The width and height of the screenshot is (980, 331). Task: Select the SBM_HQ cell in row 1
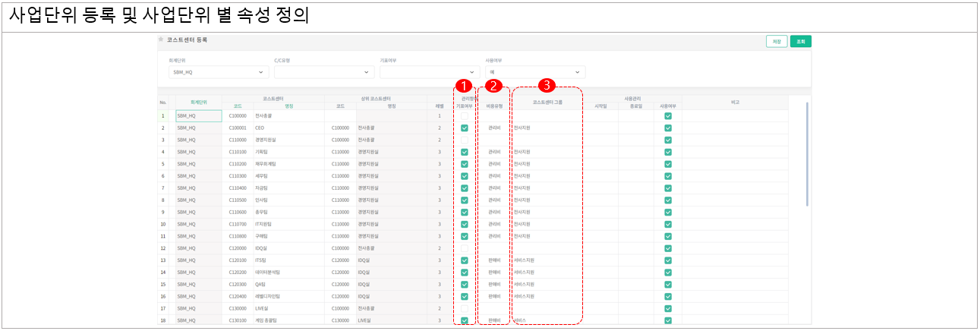coord(198,116)
